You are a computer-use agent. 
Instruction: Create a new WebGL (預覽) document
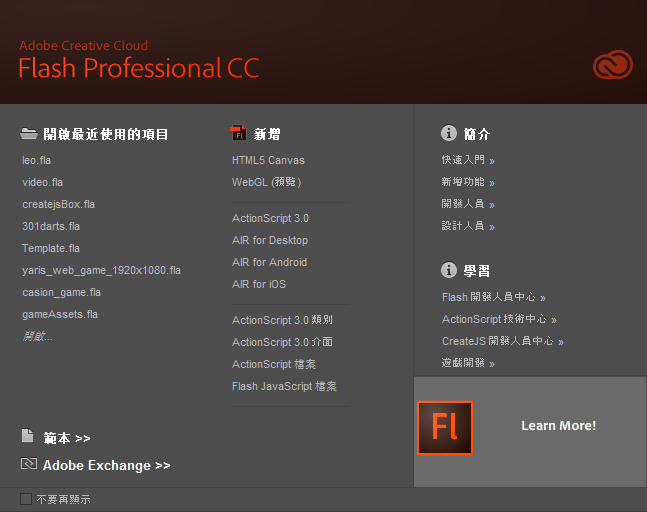click(x=267, y=182)
